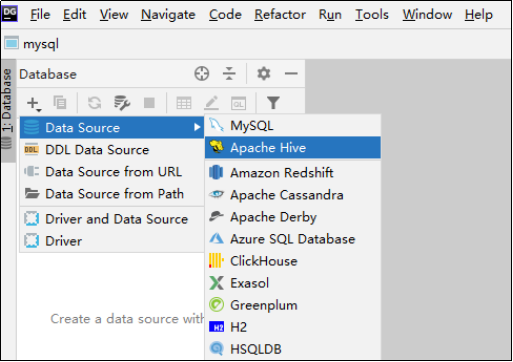
Task: Open Database panel gear settings
Action: 263,74
